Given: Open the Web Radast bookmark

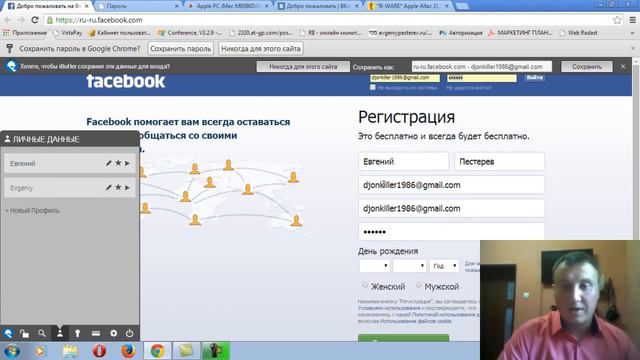Looking at the screenshot, I should [x=578, y=33].
